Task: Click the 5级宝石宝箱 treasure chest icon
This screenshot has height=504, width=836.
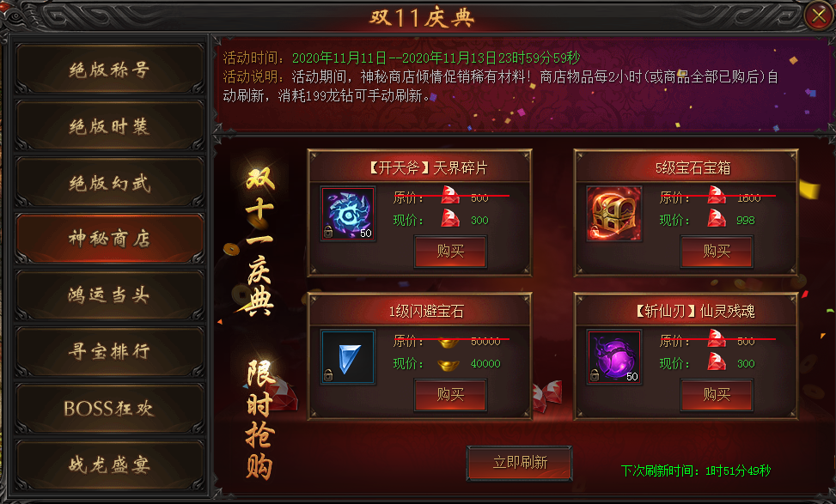Action: tap(613, 214)
